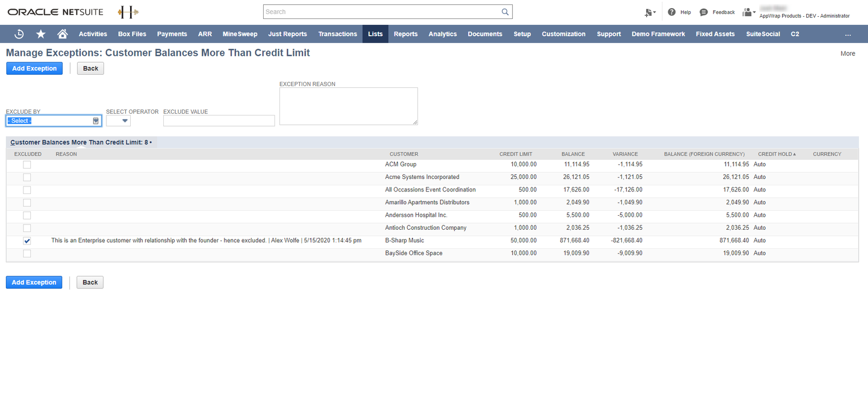Check Excluded for Antioch Construction Company
This screenshot has width=868, height=420.
pos(27,228)
